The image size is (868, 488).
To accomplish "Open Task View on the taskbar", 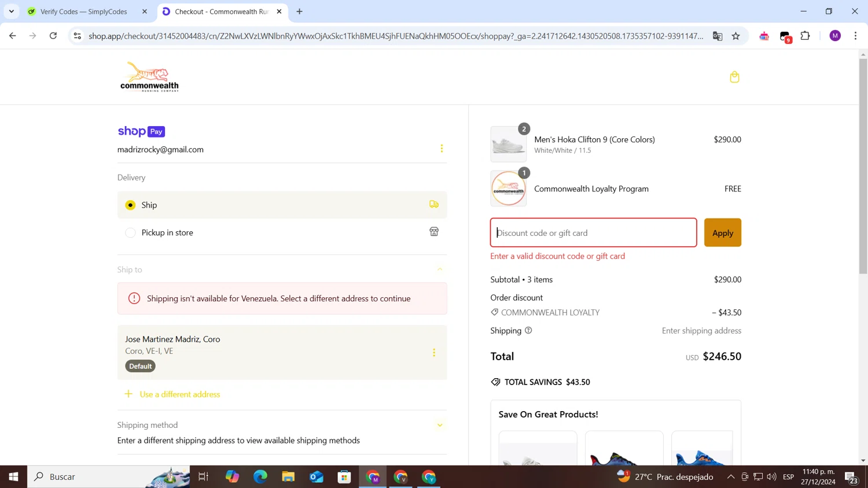I will 203,476.
